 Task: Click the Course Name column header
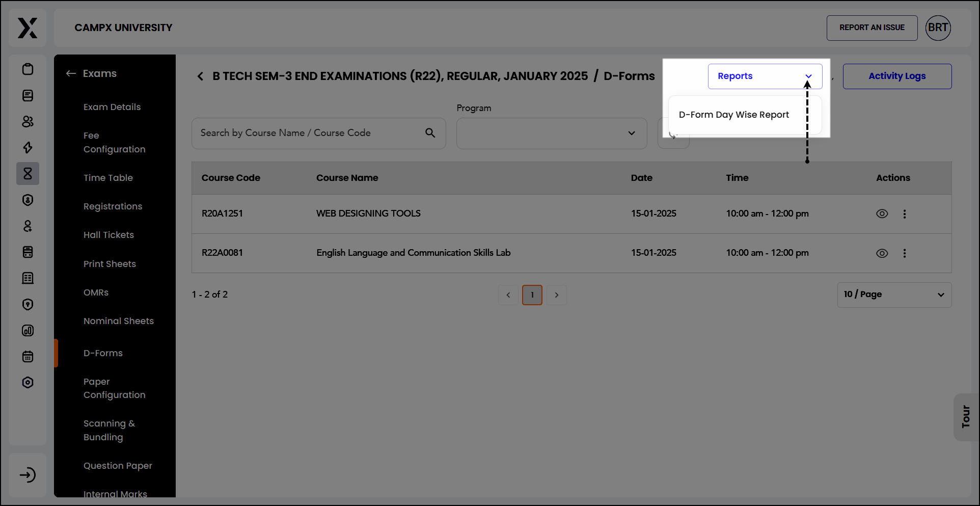click(347, 178)
